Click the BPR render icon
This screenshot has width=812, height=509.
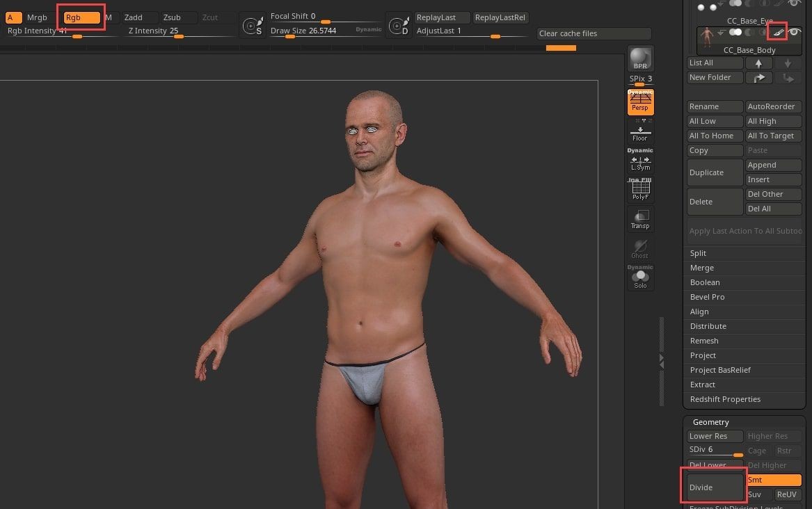pos(639,58)
